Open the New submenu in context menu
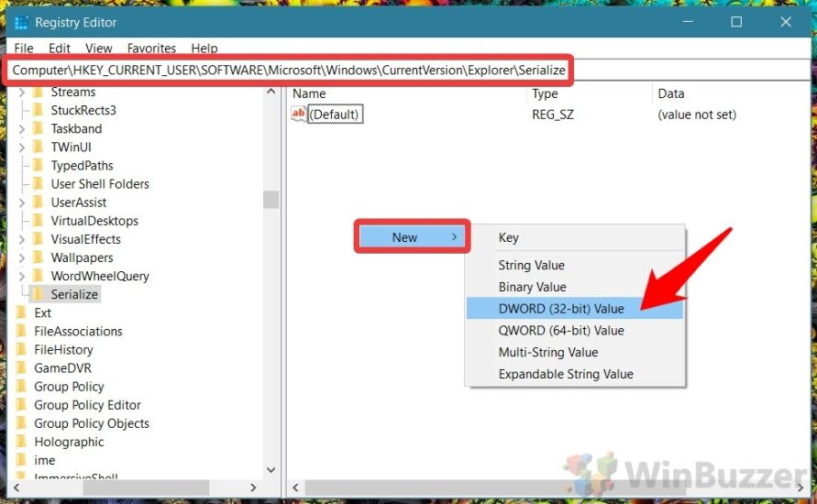817x504 pixels. point(412,237)
